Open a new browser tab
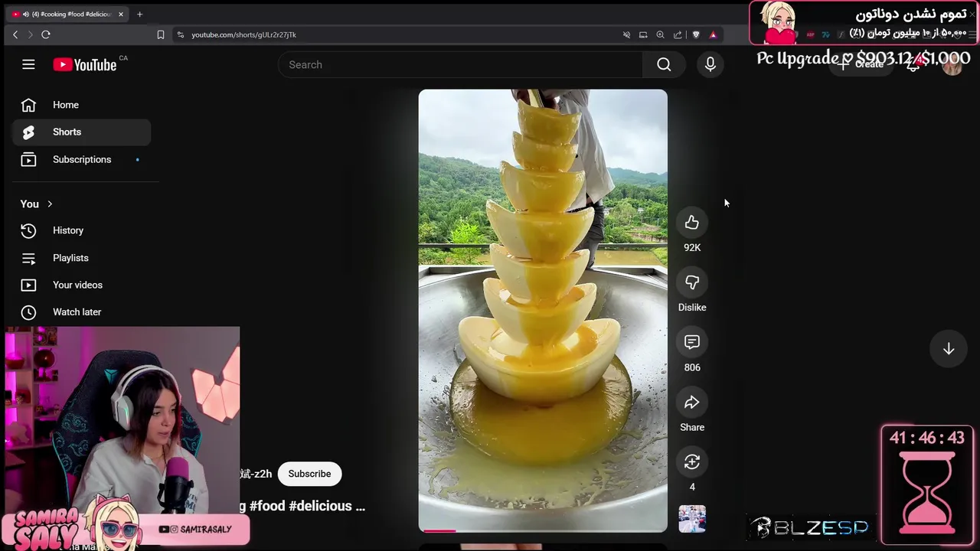980x551 pixels. click(x=139, y=14)
